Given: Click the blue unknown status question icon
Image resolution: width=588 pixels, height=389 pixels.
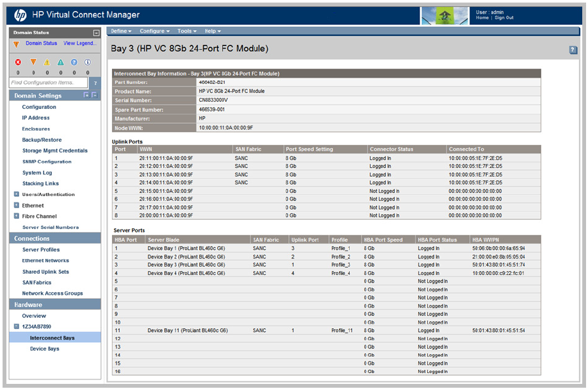Looking at the screenshot, I should pyautogui.click(x=74, y=62).
